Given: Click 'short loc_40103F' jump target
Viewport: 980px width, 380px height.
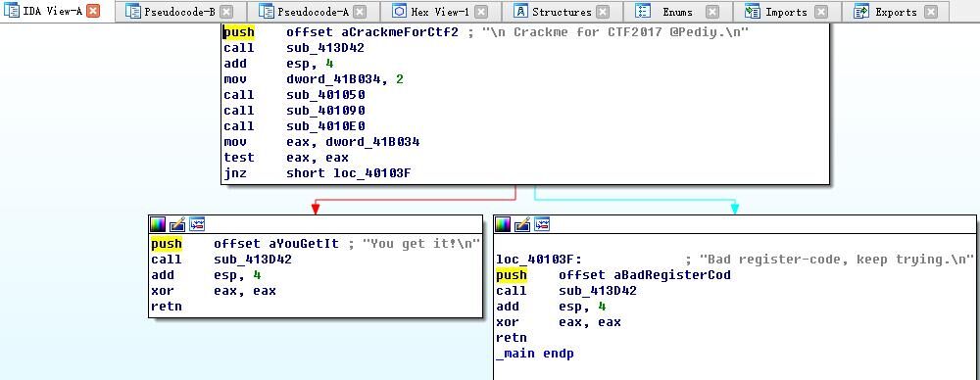Looking at the screenshot, I should point(349,173).
